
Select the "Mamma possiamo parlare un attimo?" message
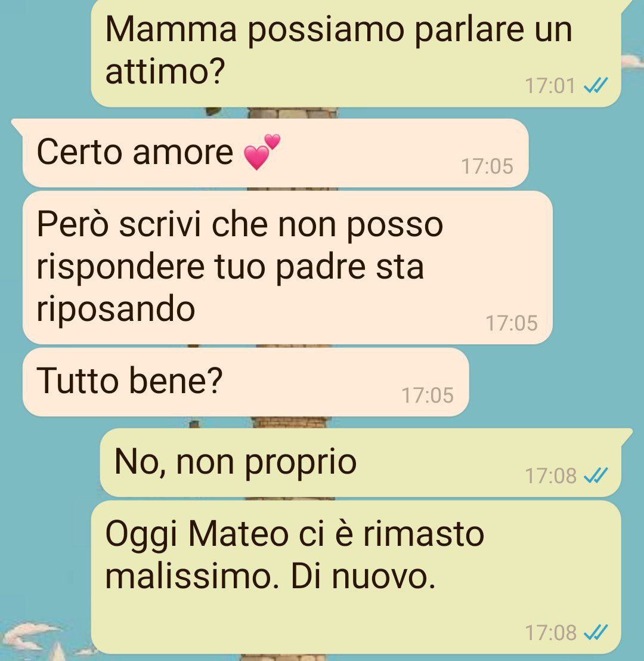click(x=356, y=52)
